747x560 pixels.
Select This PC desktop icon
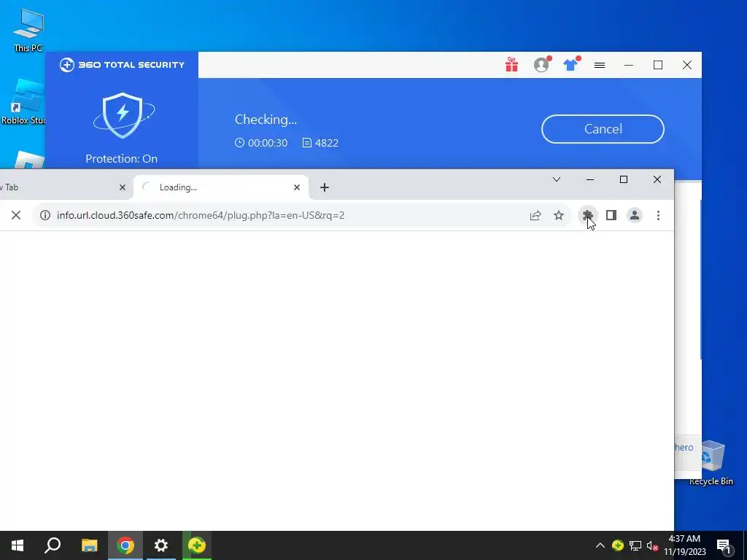(x=28, y=29)
